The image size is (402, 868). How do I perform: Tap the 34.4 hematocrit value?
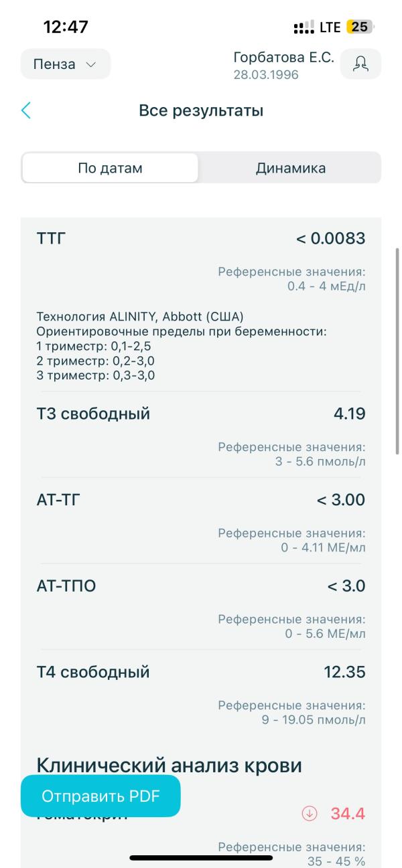coord(348,814)
